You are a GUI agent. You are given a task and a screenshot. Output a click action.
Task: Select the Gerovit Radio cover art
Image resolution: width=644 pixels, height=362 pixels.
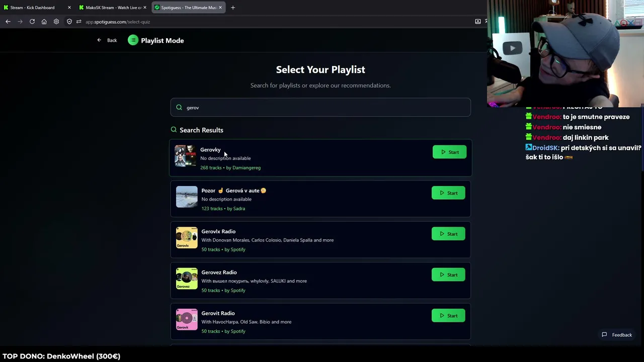187,319
